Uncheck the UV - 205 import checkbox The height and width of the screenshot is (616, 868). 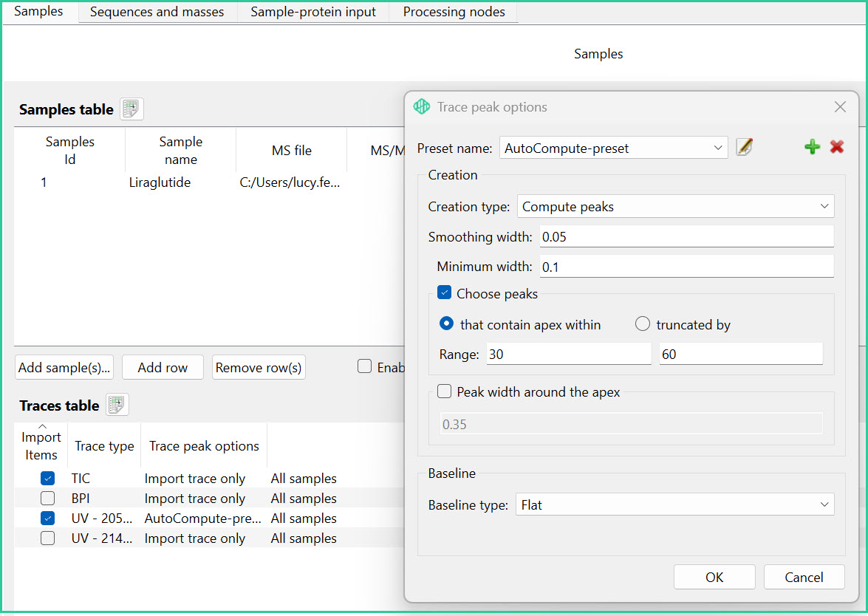point(47,518)
